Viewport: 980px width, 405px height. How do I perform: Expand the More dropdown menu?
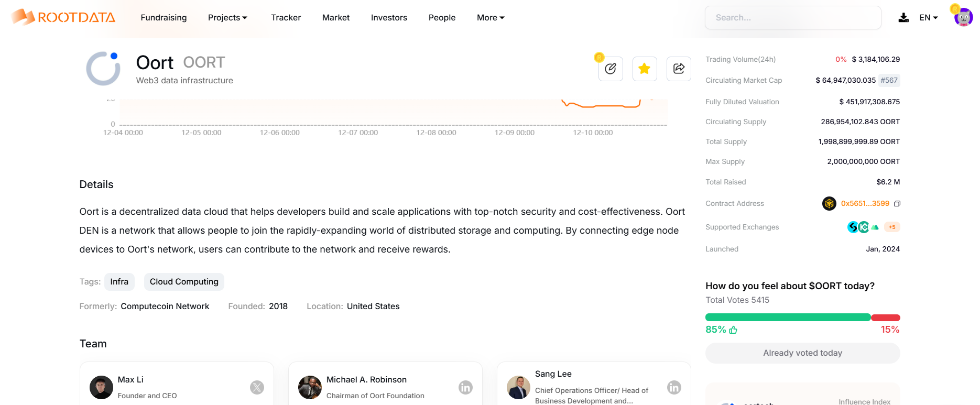[x=491, y=17]
